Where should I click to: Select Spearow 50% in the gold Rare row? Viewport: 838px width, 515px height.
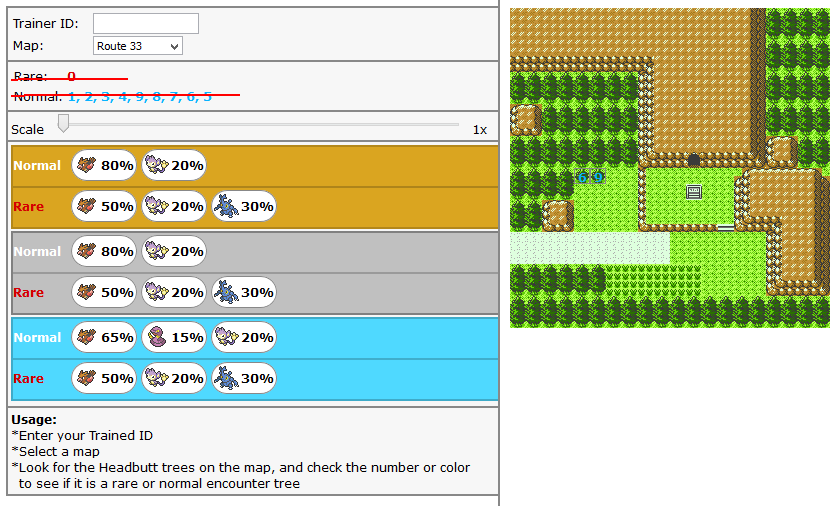pos(105,207)
